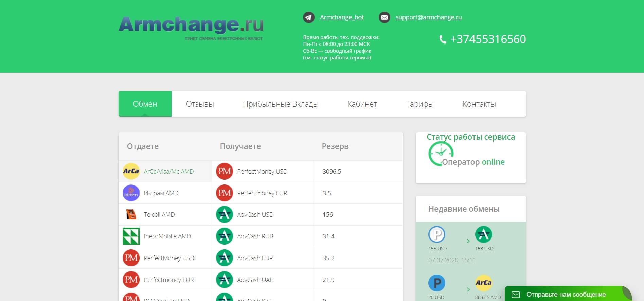Choose AdvCash EUR to receive
Viewport: 644px width, 301px height.
click(263, 258)
